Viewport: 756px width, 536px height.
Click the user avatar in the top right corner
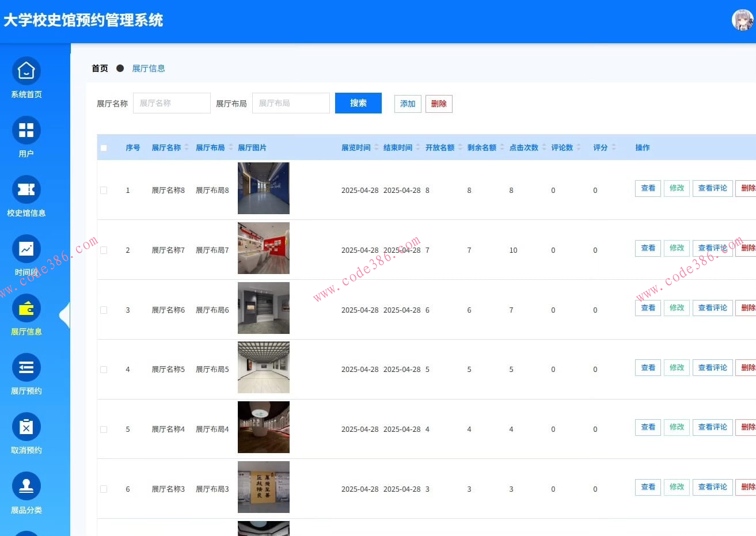click(x=743, y=21)
